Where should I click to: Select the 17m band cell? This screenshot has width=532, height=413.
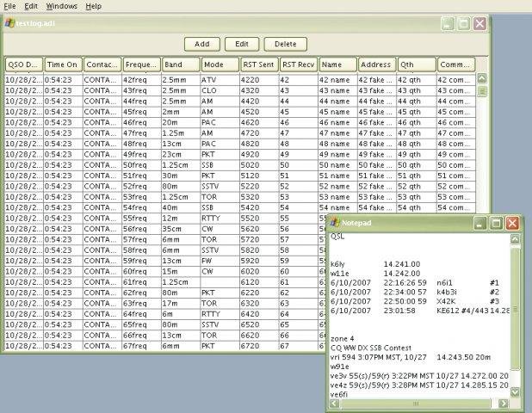tap(181, 303)
